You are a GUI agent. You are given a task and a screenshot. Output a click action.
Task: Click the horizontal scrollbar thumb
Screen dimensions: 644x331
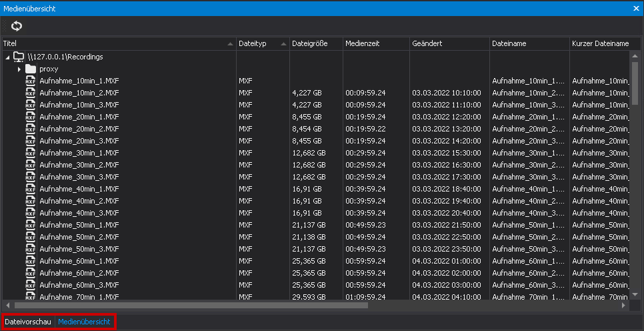click(191, 306)
